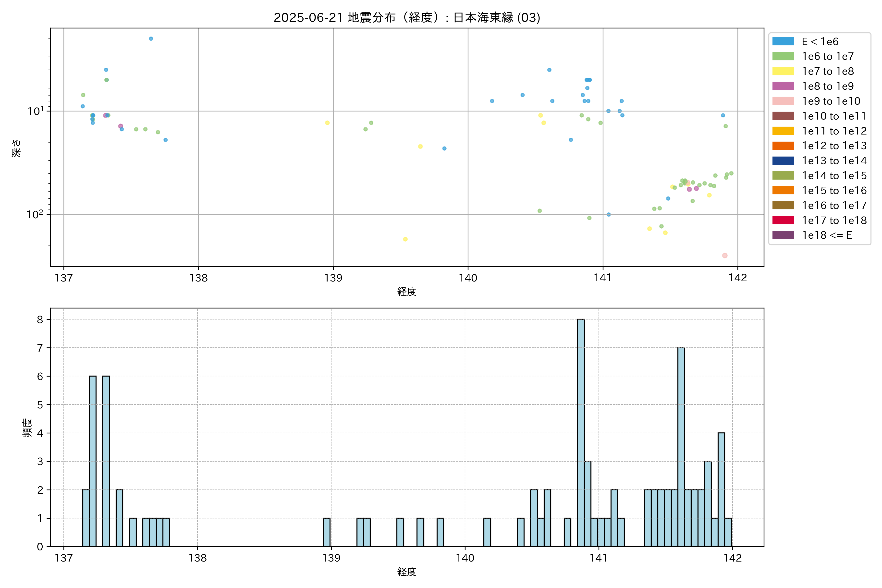
Task: Click the yellow scatter point near longitude 139.5 bottom
Action: click(405, 239)
